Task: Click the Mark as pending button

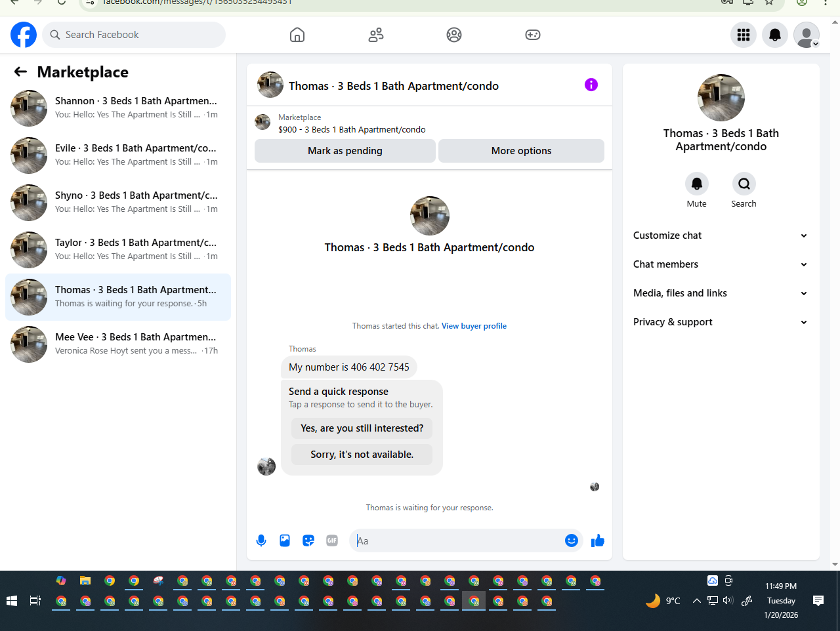Action: 345,151
